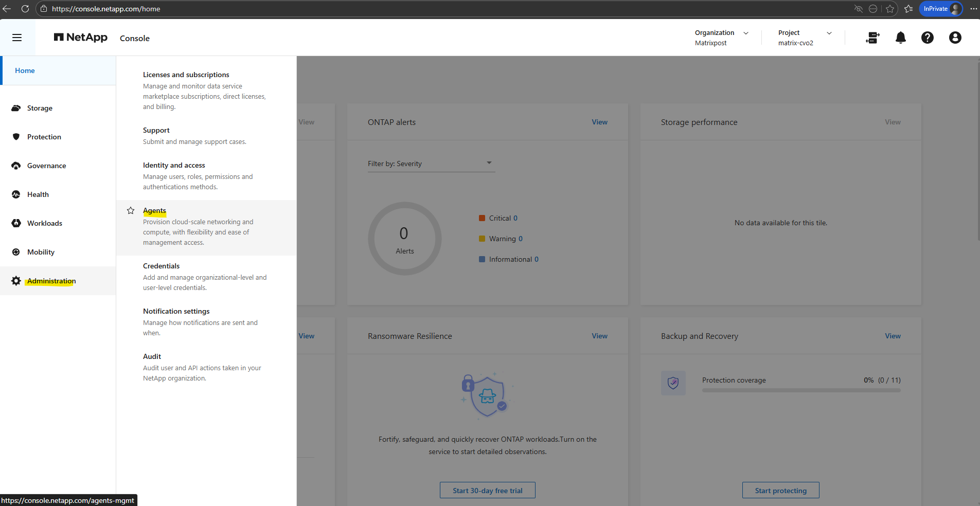Click View link on ONTAP alerts

coord(599,122)
